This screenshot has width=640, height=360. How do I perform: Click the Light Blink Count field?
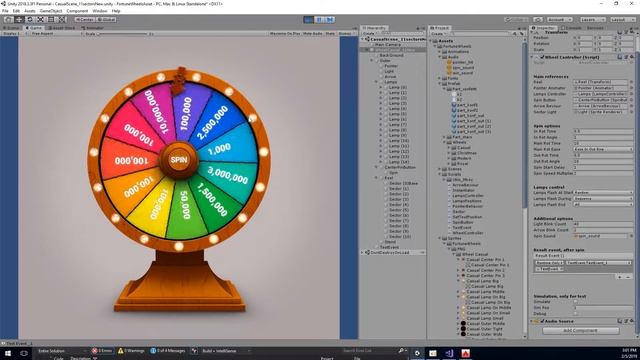pyautogui.click(x=603, y=224)
